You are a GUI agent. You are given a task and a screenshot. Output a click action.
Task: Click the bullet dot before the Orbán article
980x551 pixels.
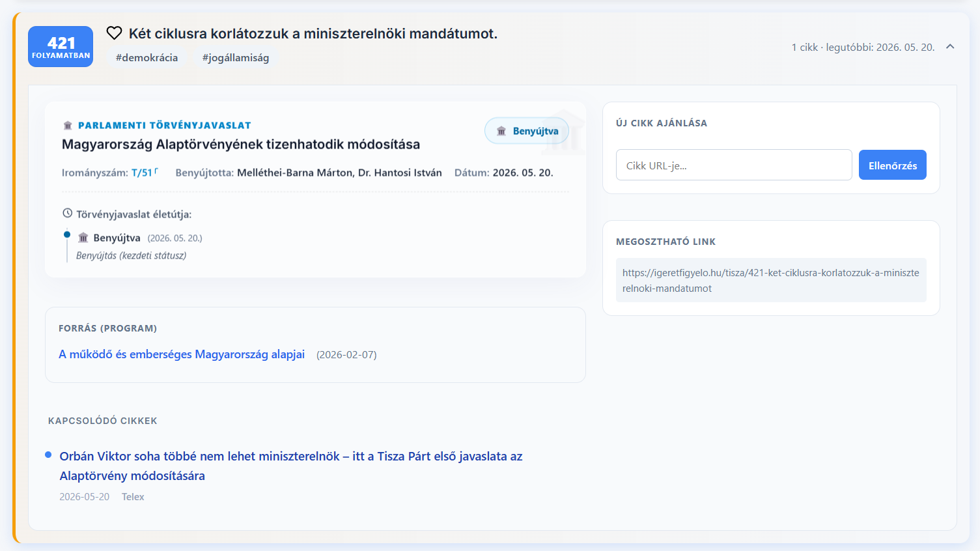48,455
